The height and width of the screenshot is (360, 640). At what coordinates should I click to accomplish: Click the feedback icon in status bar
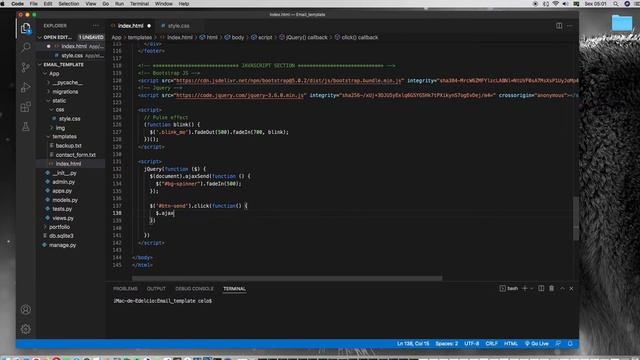point(558,344)
